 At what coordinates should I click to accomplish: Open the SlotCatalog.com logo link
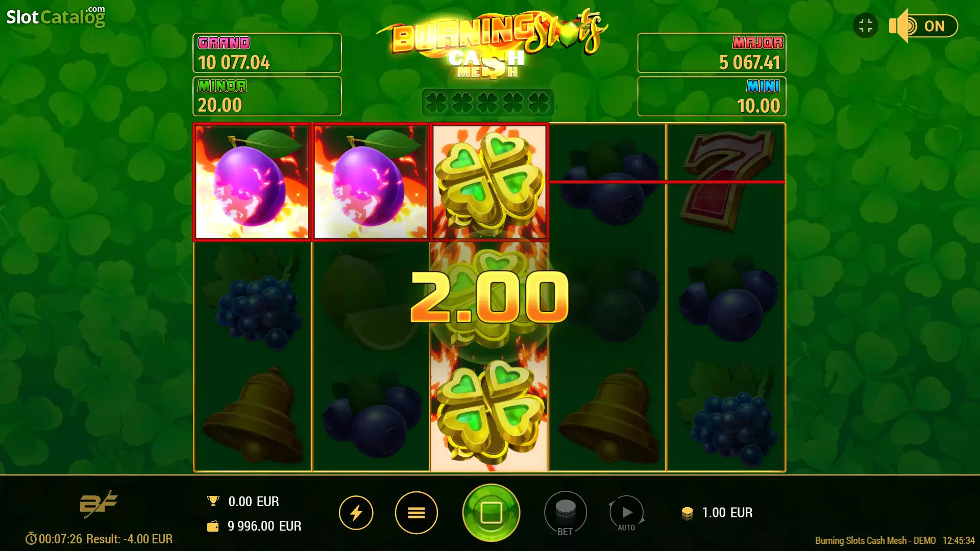coord(56,16)
